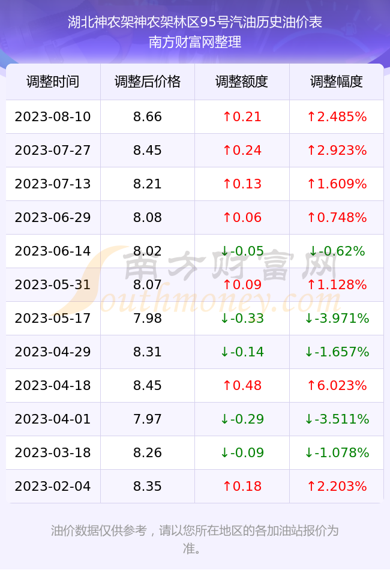Viewport: 390px width, 588px height.
Task: Select the price 7.97 cell
Action: 148,419
